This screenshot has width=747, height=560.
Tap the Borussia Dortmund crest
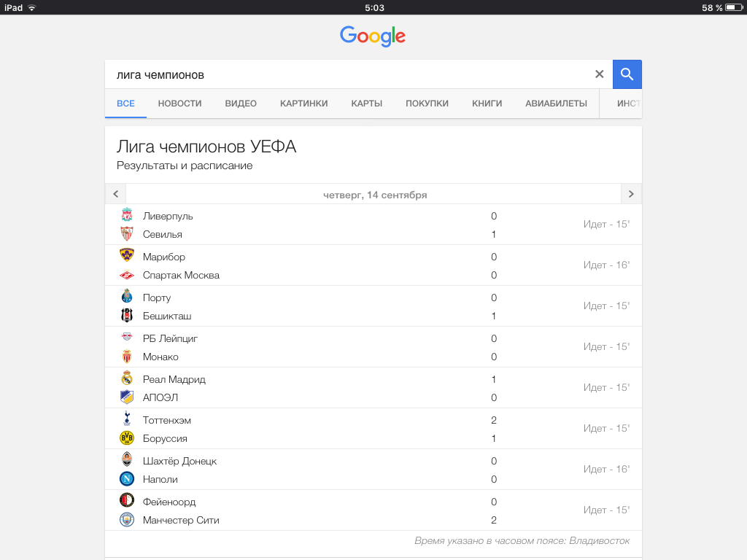coord(127,438)
